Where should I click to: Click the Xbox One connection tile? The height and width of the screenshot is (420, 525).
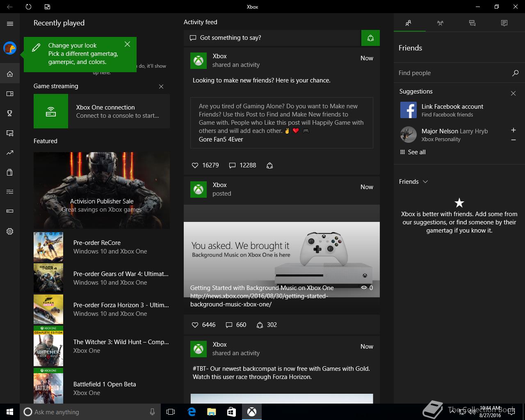[102, 111]
